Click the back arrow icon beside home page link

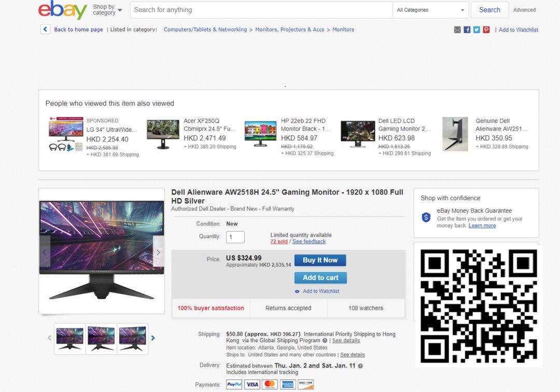(46, 30)
